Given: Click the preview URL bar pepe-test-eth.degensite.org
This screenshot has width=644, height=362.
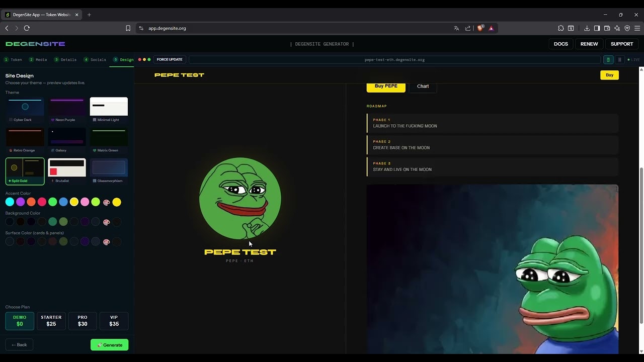Looking at the screenshot, I should click(394, 59).
